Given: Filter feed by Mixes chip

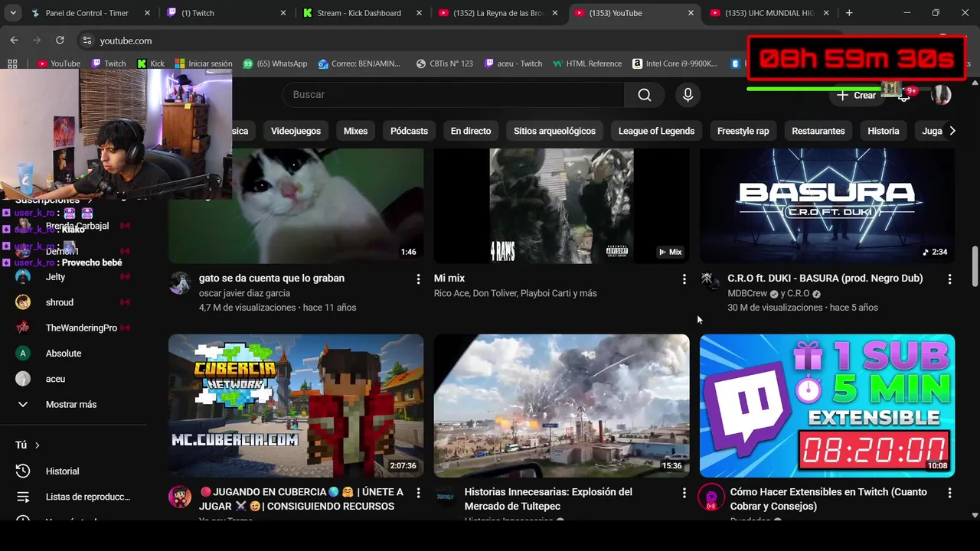Looking at the screenshot, I should point(355,131).
